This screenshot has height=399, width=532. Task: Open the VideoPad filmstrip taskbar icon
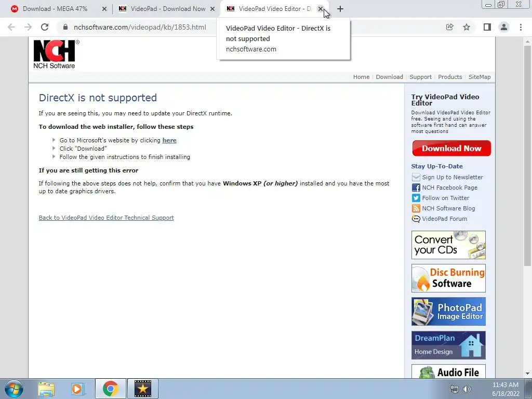point(142,389)
